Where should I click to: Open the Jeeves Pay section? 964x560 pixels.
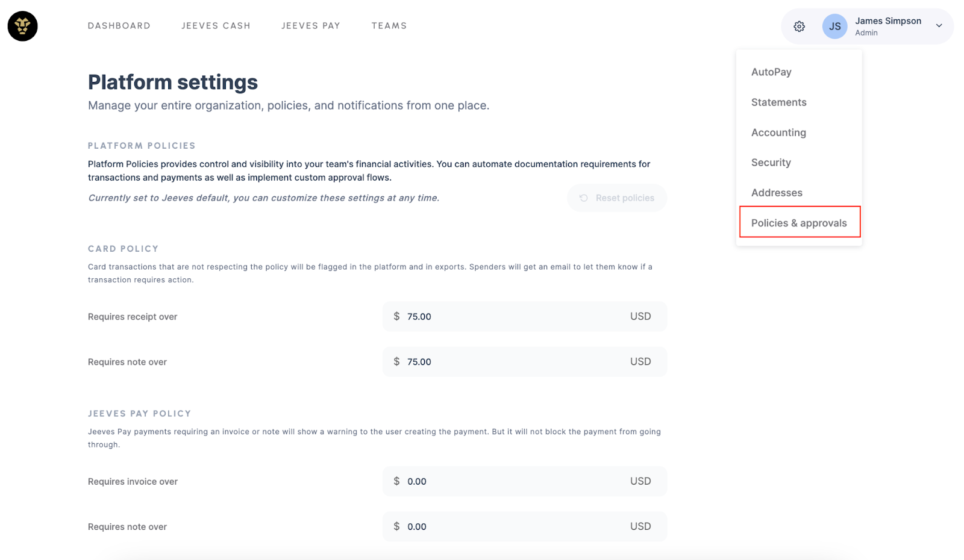(311, 25)
